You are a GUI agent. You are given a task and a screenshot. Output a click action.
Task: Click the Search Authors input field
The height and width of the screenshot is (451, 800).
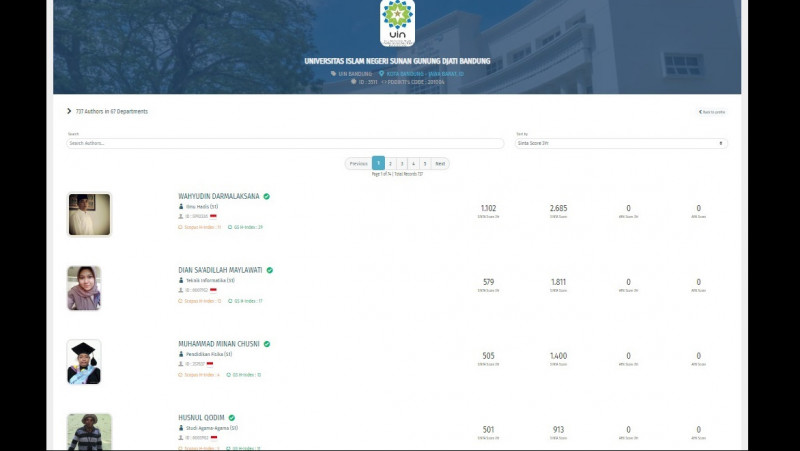tap(285, 143)
